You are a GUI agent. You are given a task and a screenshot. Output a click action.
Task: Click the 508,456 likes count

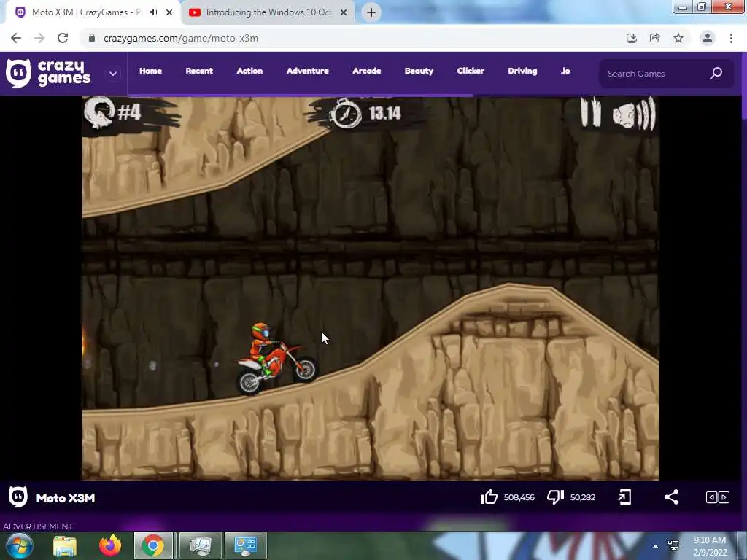519,497
